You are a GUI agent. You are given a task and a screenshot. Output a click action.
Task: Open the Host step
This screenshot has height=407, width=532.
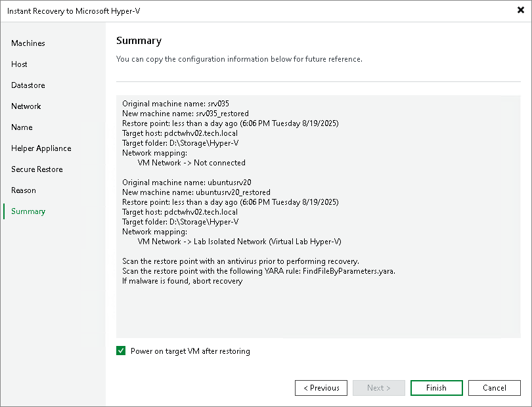[x=19, y=64]
